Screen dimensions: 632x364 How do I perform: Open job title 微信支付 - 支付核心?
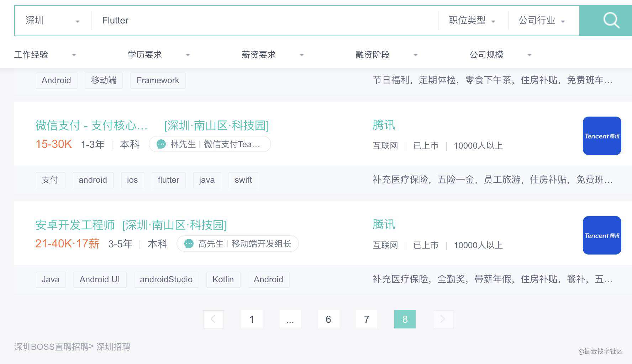click(91, 125)
